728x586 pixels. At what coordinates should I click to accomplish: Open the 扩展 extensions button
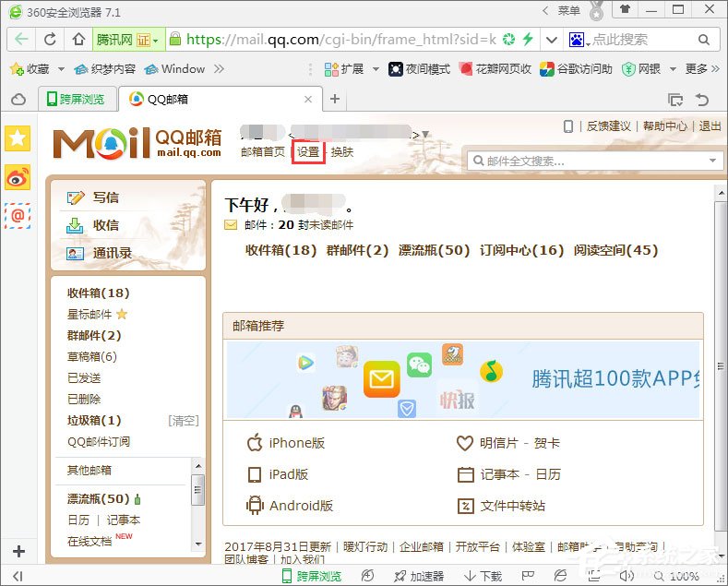tap(344, 69)
